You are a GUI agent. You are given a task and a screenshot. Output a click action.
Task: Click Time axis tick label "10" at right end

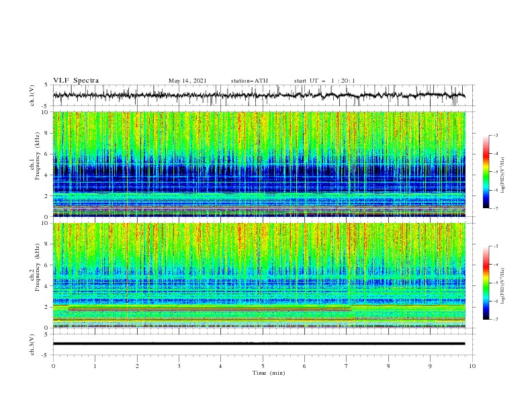pyautogui.click(x=472, y=366)
